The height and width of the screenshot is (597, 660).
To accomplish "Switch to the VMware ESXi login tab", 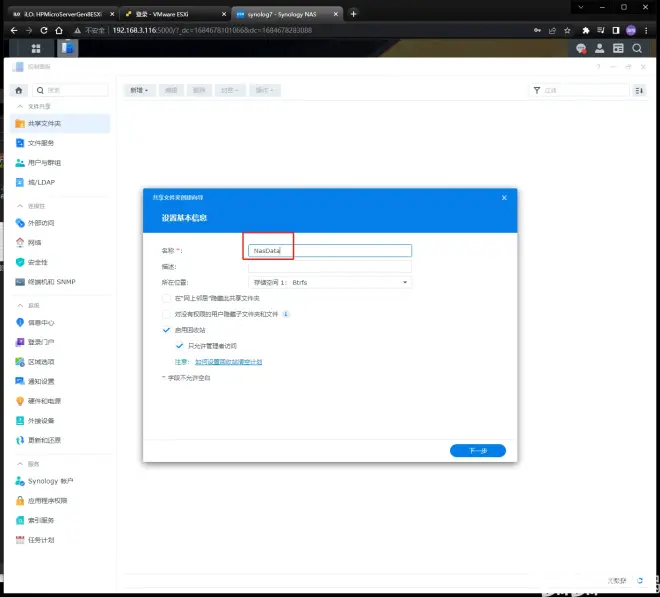I will point(175,14).
